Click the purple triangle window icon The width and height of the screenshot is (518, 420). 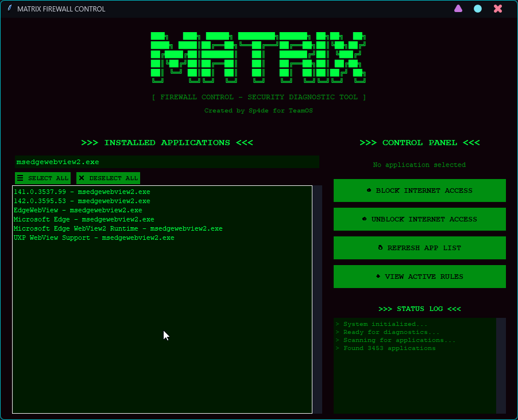[458, 9]
